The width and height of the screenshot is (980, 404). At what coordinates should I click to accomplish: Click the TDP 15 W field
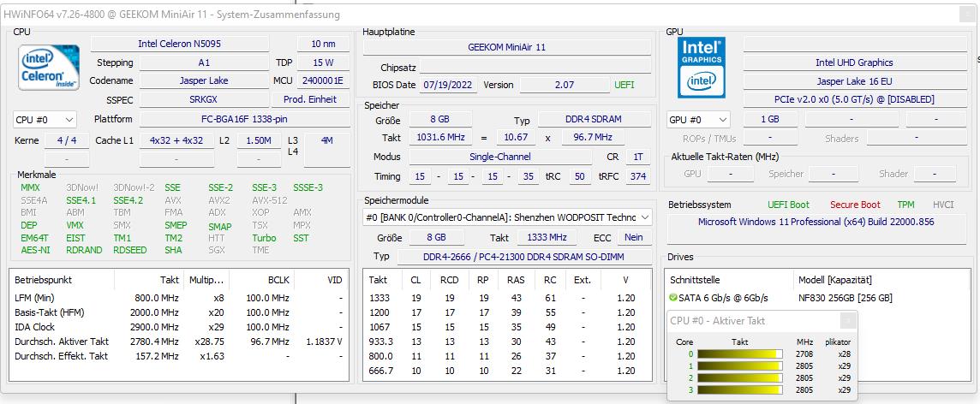(323, 62)
